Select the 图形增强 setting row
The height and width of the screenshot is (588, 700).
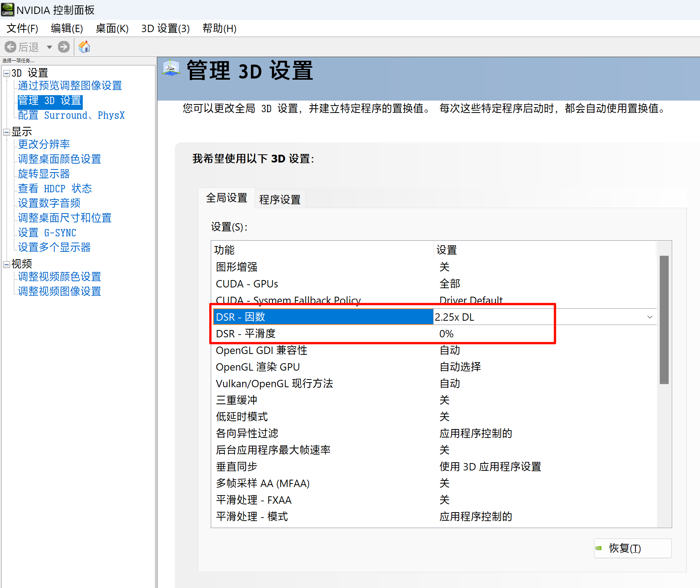(434, 267)
